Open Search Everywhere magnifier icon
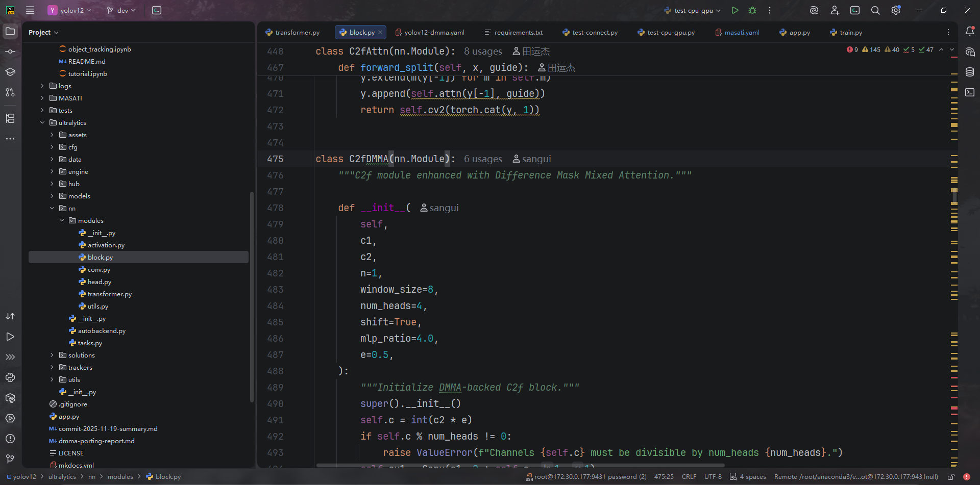 click(875, 10)
